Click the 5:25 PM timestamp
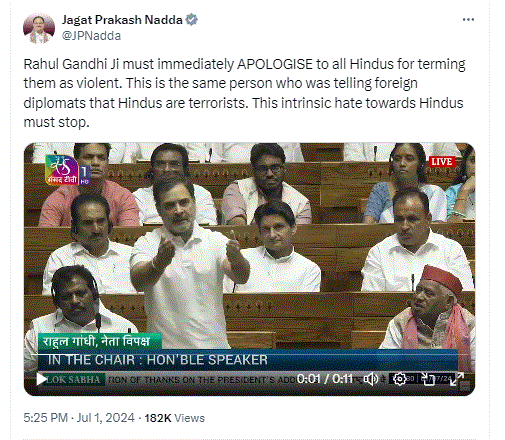Screen dimensions: 505x440 tap(46, 418)
